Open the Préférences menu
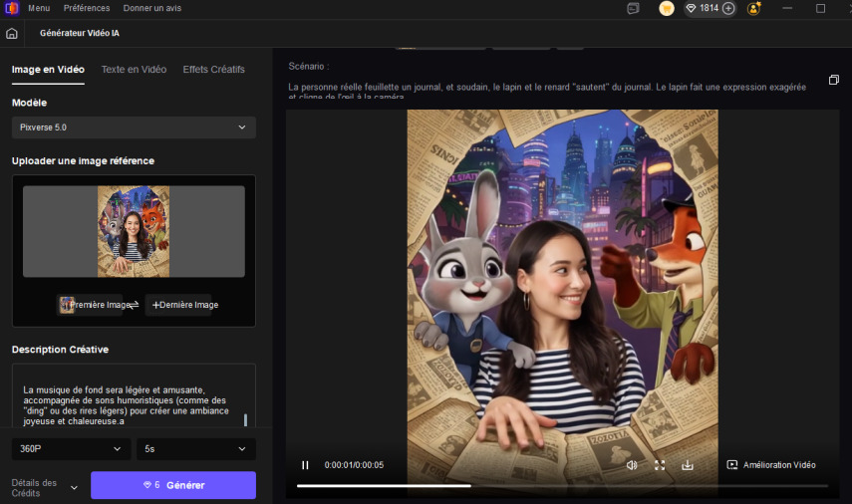Screen dimensions: 852x504 [87, 8]
